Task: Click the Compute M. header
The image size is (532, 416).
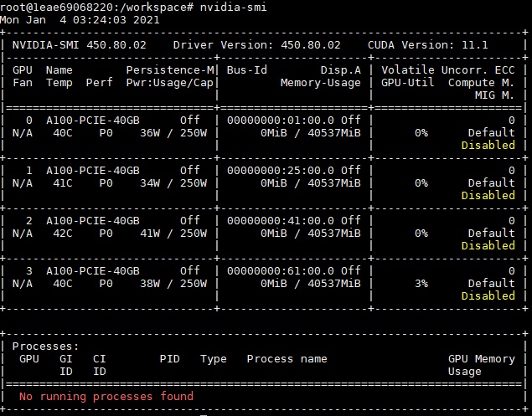Action: pyautogui.click(x=481, y=83)
